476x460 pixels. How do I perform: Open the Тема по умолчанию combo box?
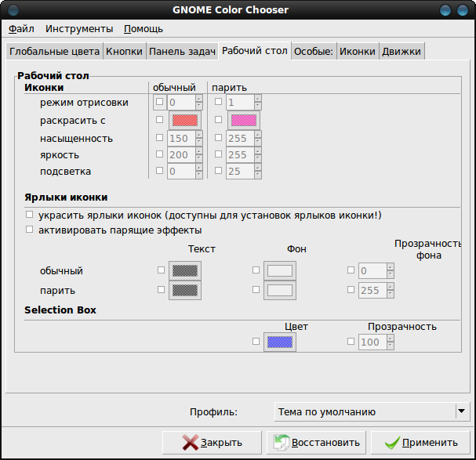[372, 411]
